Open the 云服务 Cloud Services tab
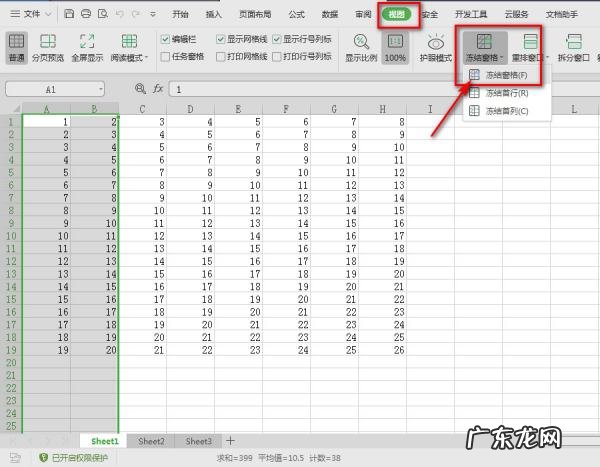 (516, 15)
